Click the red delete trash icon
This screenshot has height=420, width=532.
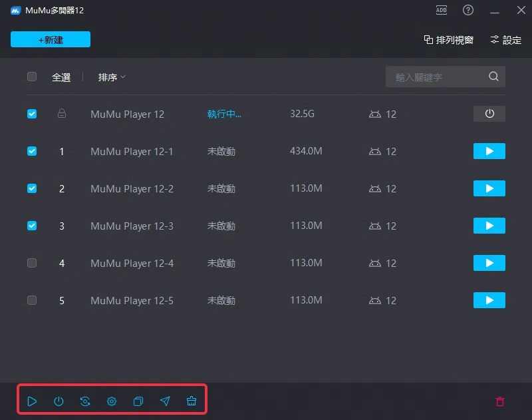tap(500, 401)
